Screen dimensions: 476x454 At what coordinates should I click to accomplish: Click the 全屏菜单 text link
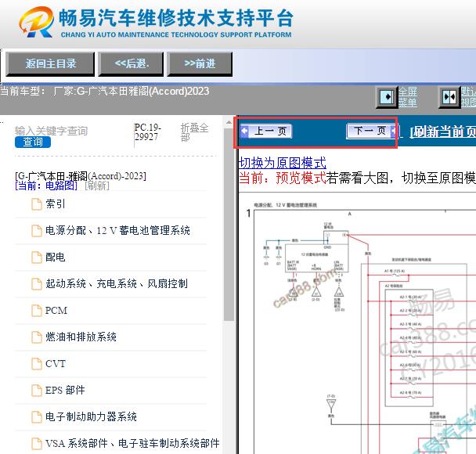[x=408, y=97]
